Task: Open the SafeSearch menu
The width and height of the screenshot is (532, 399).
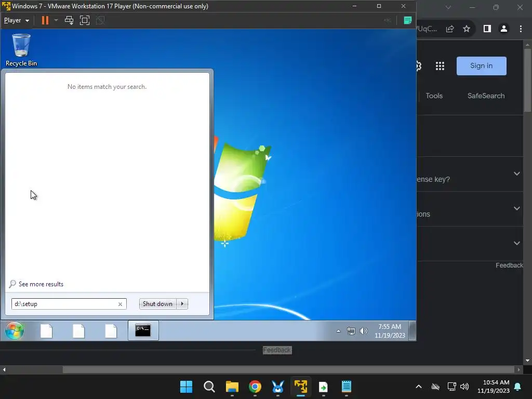Action: coord(486,96)
